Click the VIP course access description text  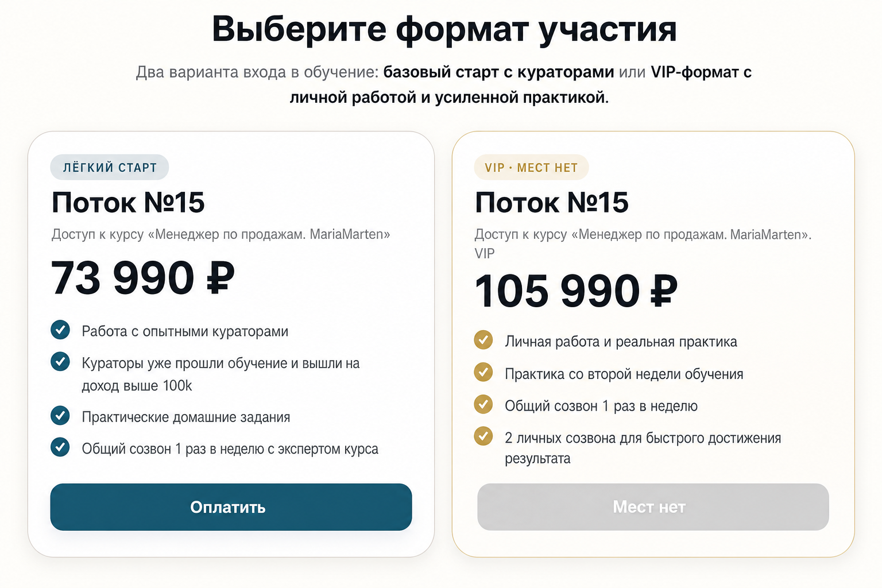pyautogui.click(x=643, y=243)
